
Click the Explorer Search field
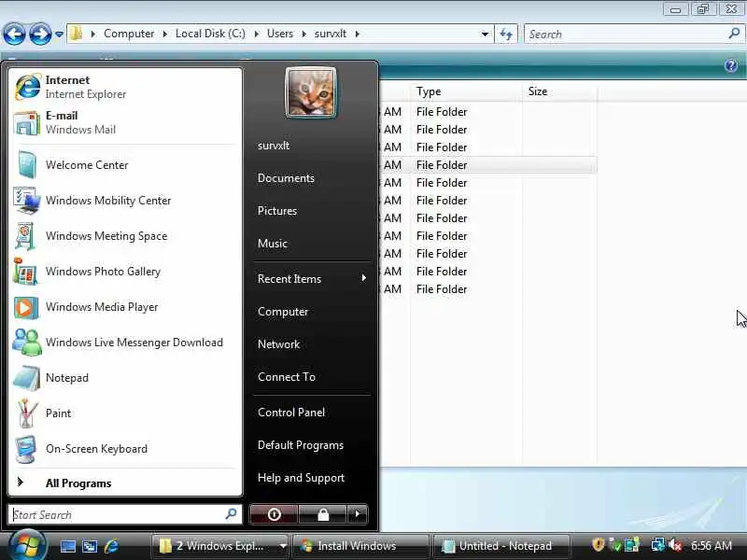634,35
